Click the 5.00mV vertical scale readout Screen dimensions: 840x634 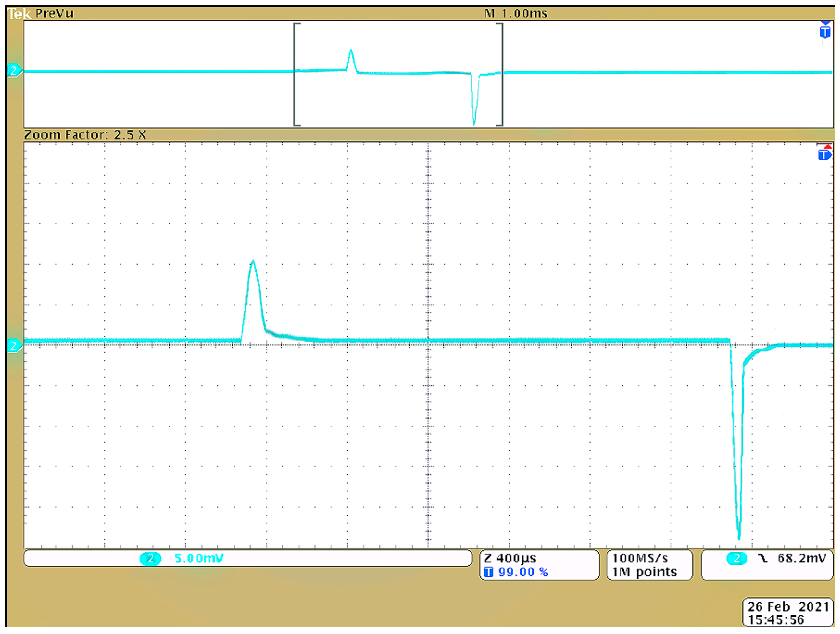point(199,558)
